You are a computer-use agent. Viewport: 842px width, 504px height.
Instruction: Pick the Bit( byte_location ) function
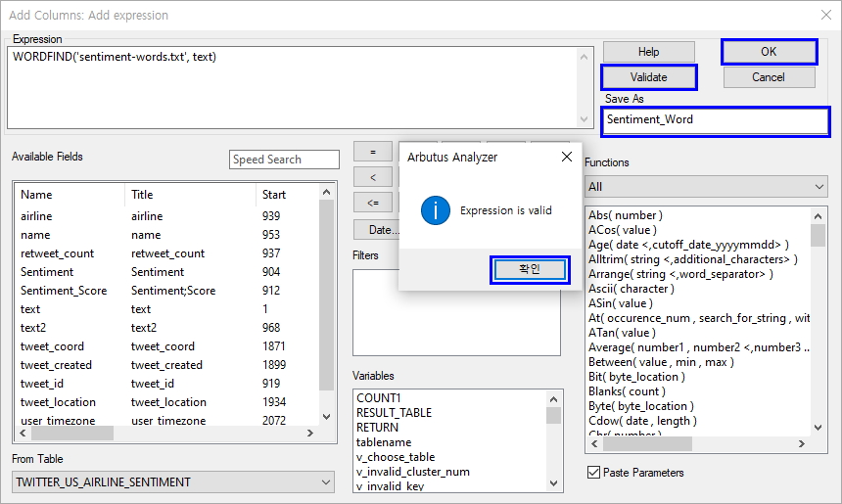tap(636, 377)
